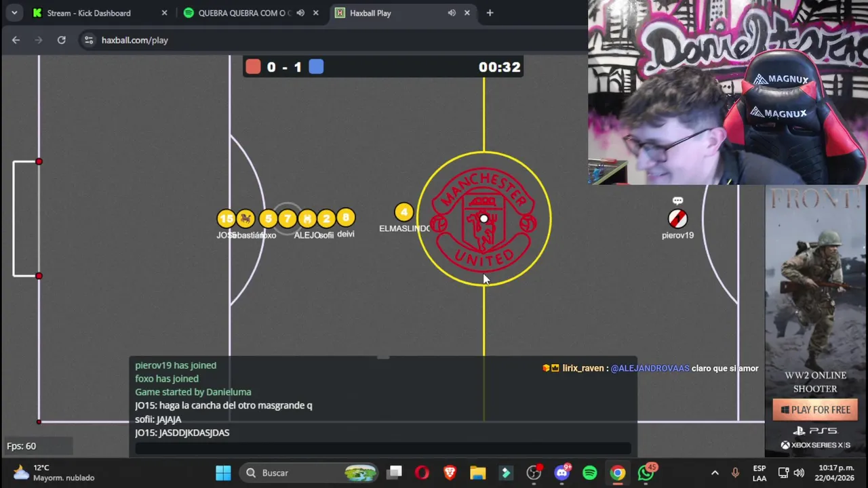Click 'foxo has joined' chat message

167,379
